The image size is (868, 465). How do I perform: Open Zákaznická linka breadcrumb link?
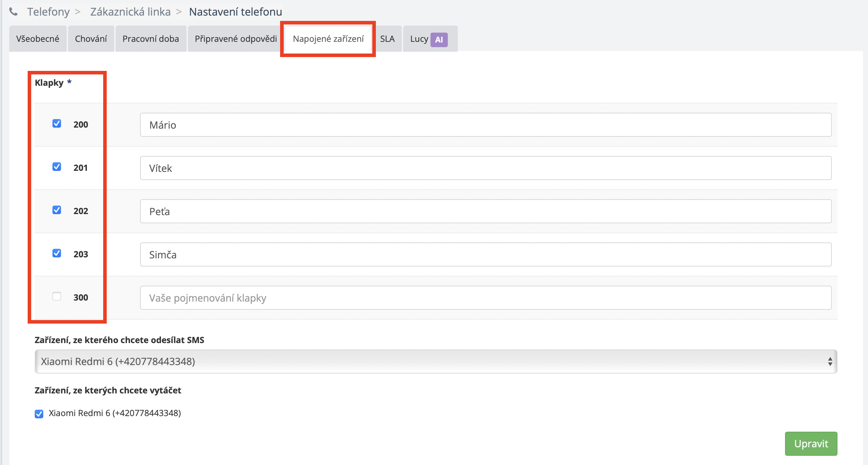130,12
